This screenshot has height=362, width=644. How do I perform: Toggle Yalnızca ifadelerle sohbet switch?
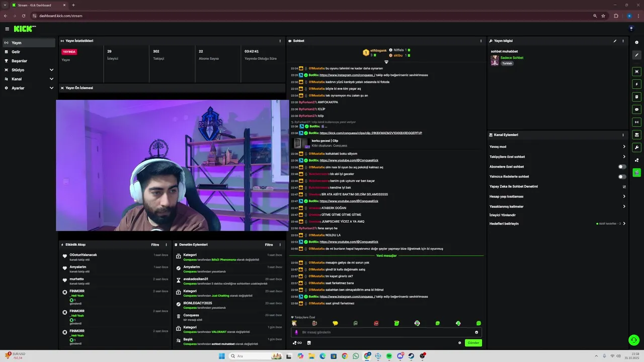[622, 176]
